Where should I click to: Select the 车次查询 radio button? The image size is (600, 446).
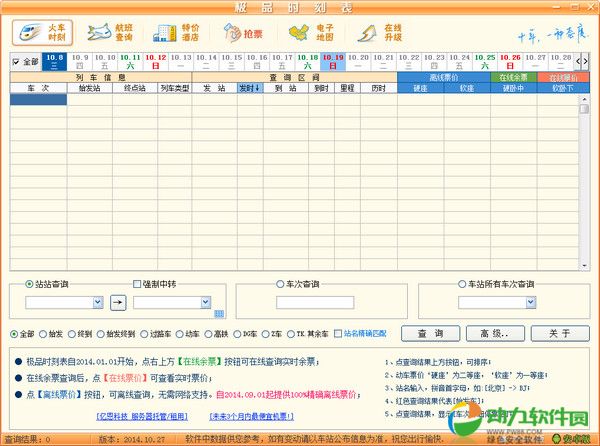280,284
